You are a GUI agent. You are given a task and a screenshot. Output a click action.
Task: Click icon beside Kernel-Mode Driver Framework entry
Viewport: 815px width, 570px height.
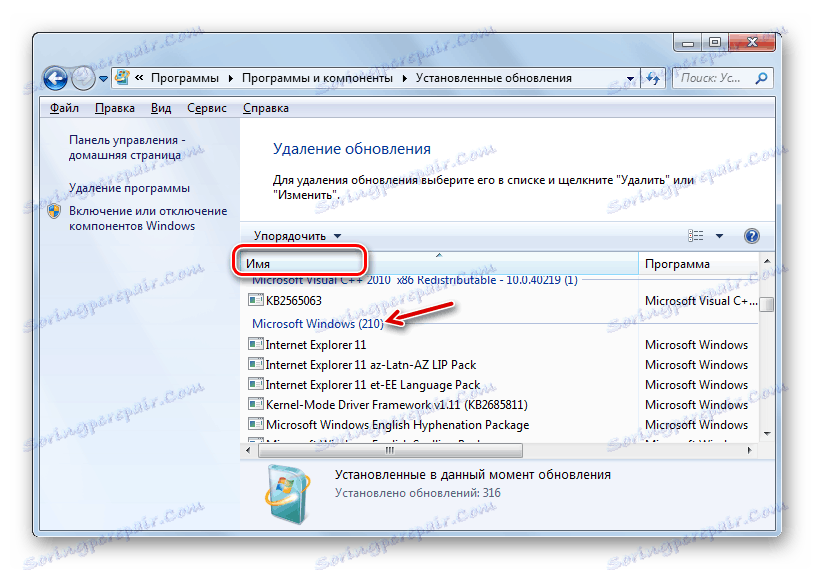pos(255,404)
